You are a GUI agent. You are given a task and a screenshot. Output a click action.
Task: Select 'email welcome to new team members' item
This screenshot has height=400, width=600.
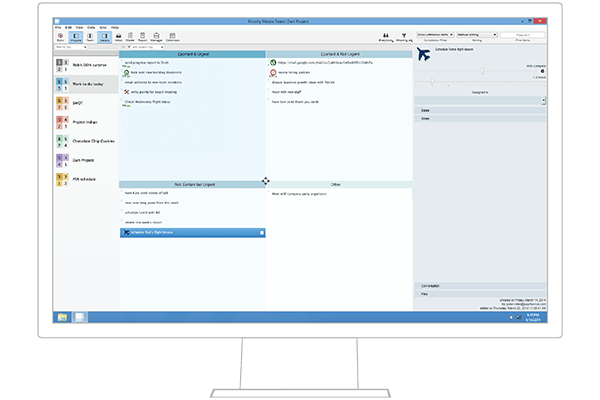click(x=153, y=82)
